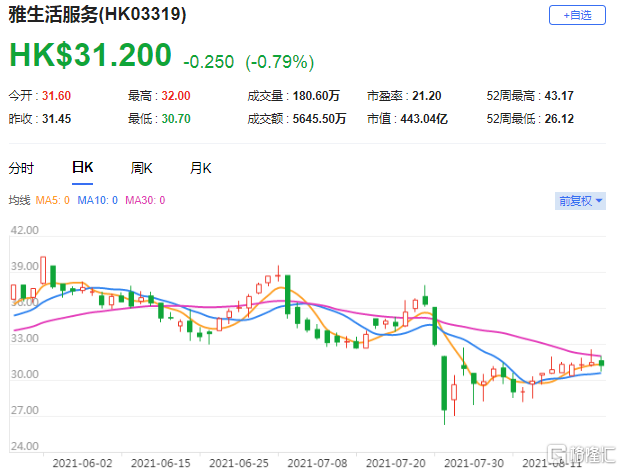Click the price change -0.250

click(x=209, y=62)
